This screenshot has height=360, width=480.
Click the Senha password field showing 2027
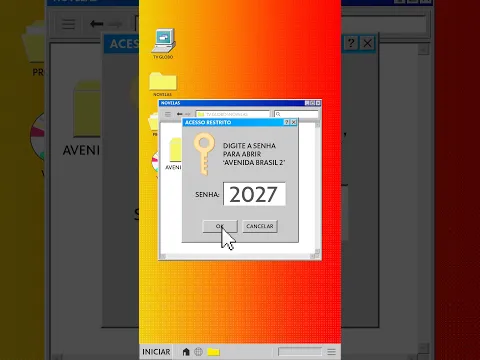254,194
